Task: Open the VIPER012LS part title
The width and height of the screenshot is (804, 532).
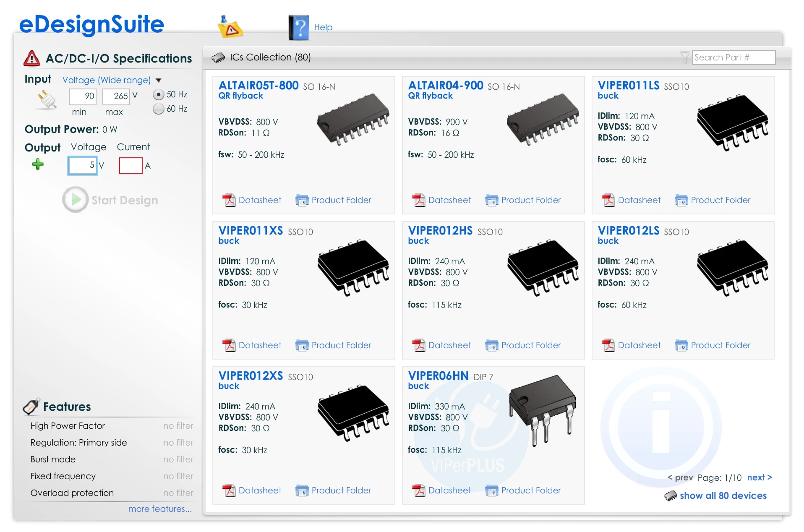Action: click(629, 231)
